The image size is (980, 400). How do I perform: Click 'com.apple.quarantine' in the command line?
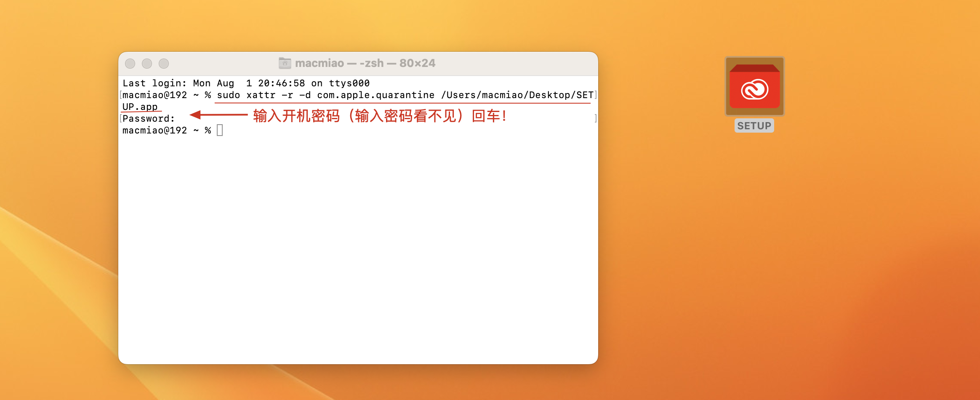coord(375,95)
